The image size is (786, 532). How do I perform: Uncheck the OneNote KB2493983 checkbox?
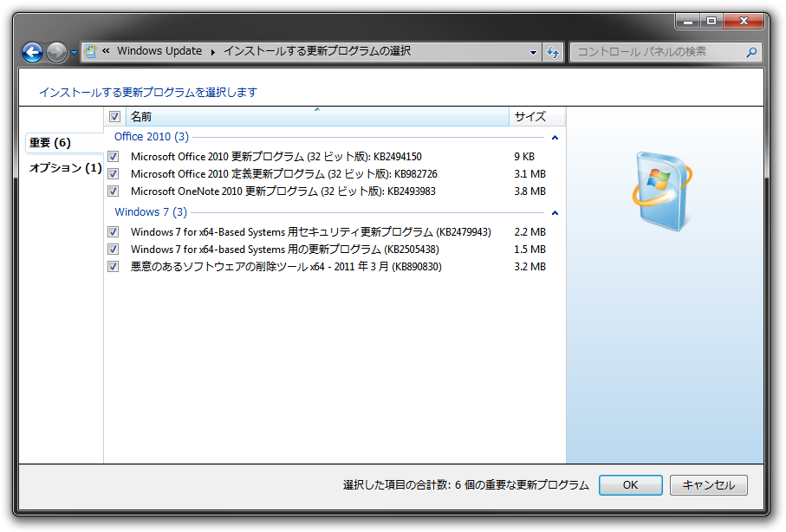(x=114, y=191)
